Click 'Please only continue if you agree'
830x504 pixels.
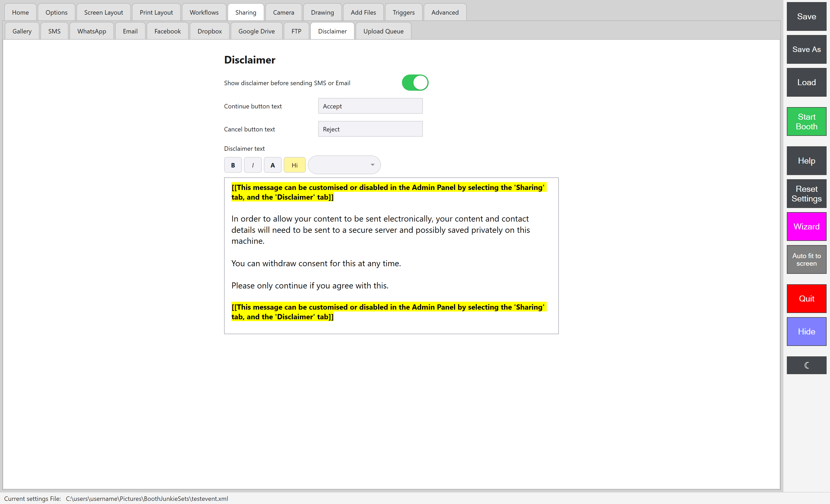[x=310, y=286]
